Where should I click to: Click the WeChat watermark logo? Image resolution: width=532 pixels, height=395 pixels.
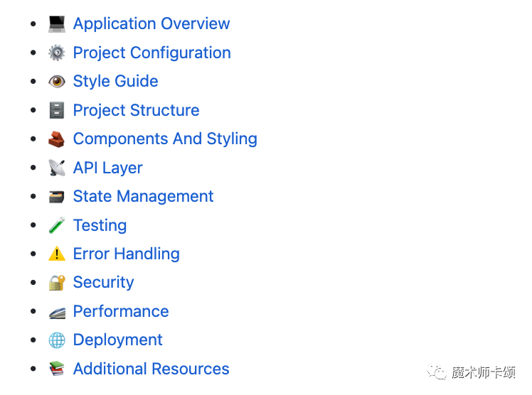[437, 372]
